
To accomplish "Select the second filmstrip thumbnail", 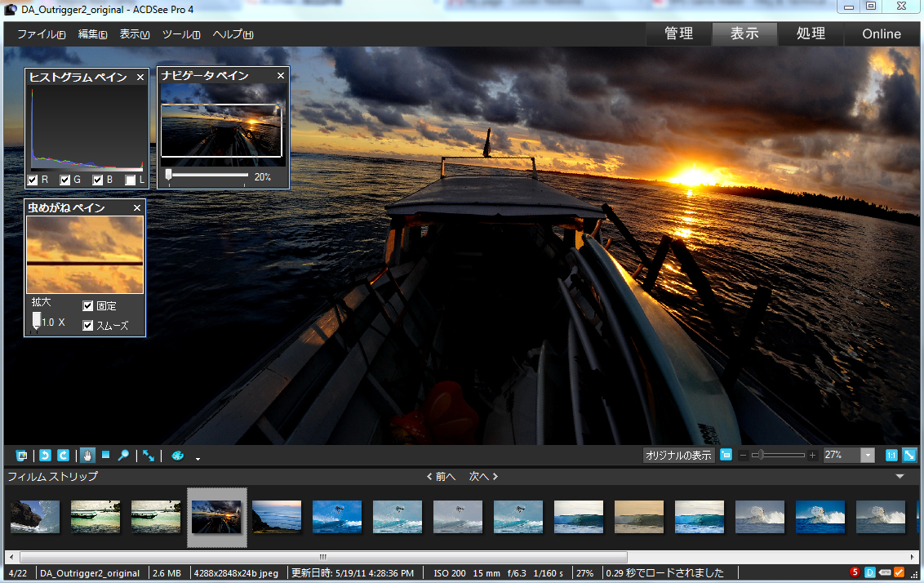I will pos(96,516).
